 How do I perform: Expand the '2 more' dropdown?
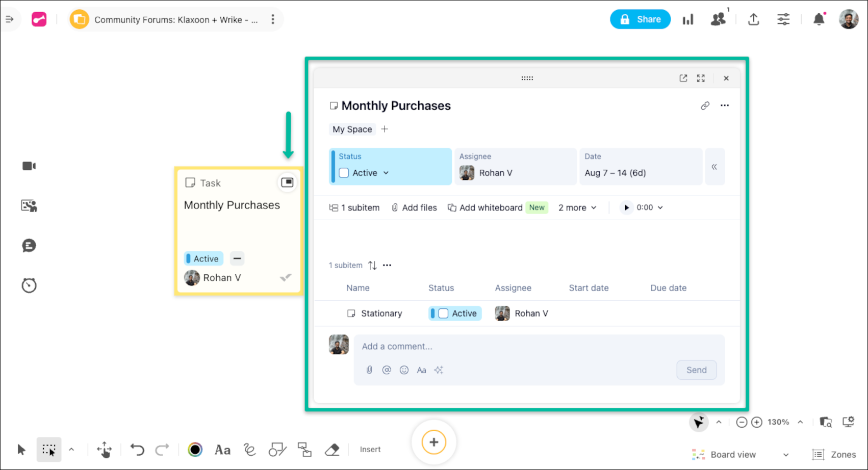coord(577,207)
